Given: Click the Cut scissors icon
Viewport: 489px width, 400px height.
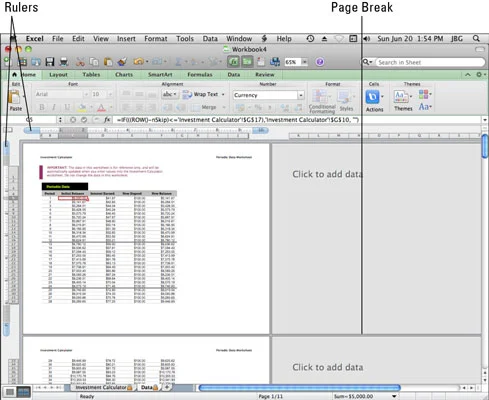Looking at the screenshot, I should coord(80,62).
